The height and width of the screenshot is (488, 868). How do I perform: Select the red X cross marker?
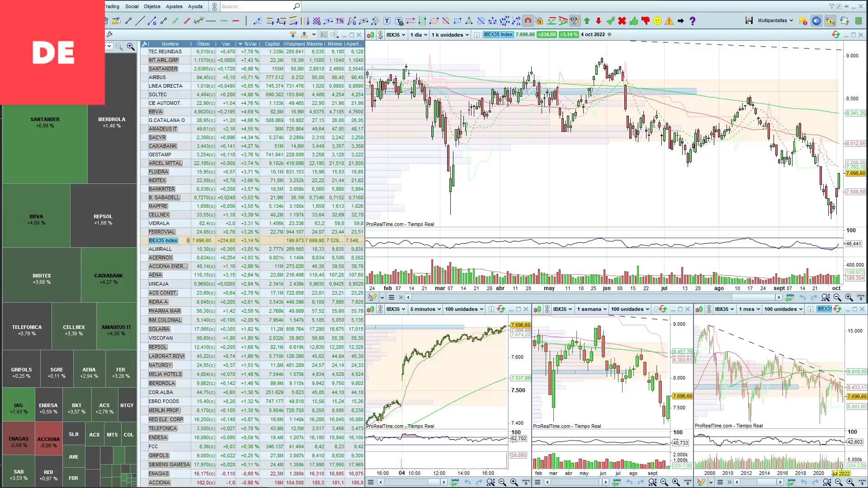622,21
